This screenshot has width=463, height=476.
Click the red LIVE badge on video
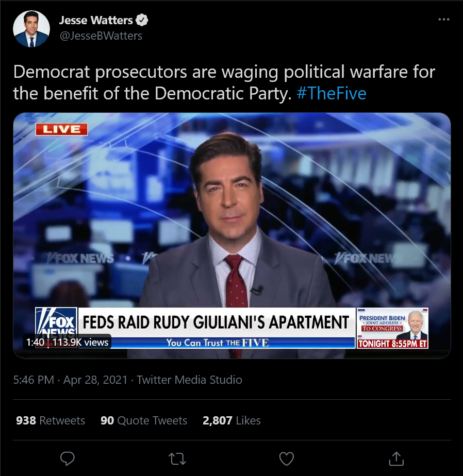point(62,129)
